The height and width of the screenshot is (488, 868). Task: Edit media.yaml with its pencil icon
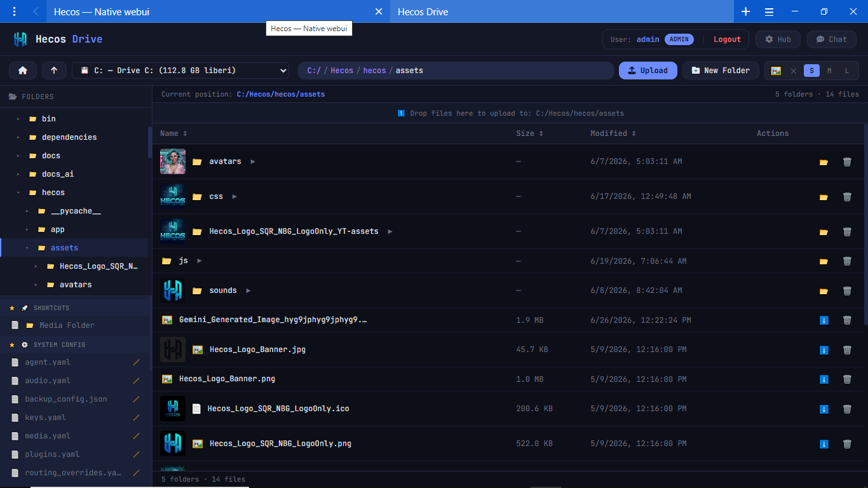[136, 436]
